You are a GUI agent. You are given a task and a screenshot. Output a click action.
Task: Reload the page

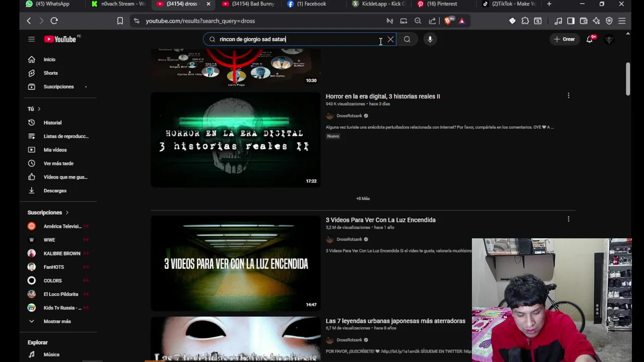[54, 21]
